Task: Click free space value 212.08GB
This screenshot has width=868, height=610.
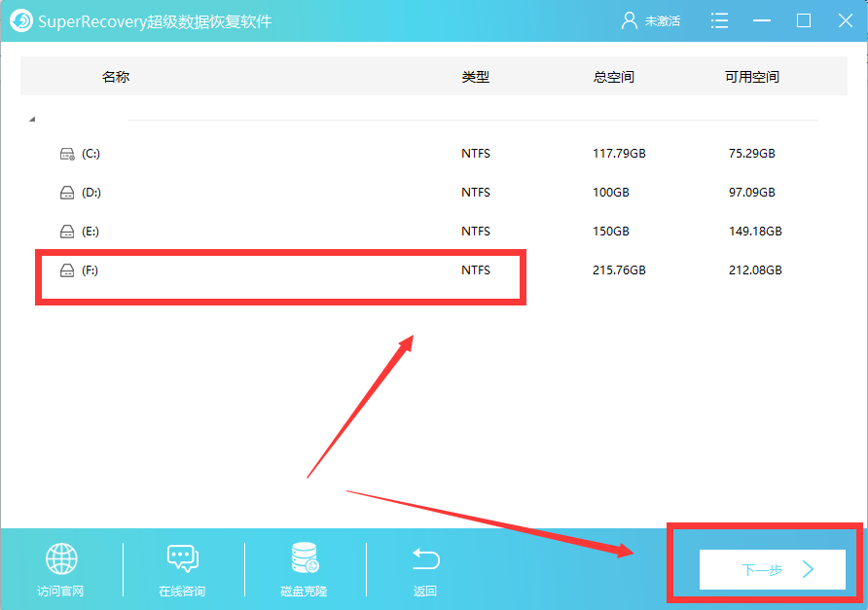Action: pyautogui.click(x=755, y=270)
